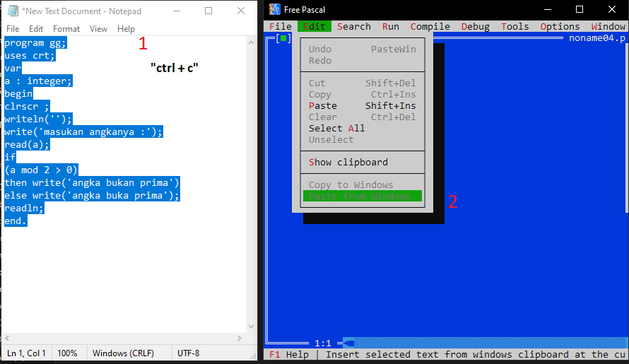Screen dimensions: 629x364
Task: Click the 'end.' line in Notepad
Action: pyautogui.click(x=16, y=221)
